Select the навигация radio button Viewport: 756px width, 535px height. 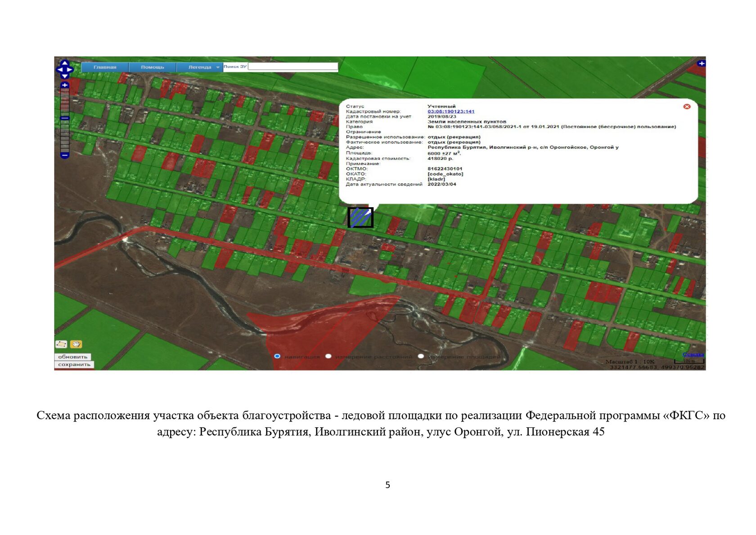[x=277, y=356]
